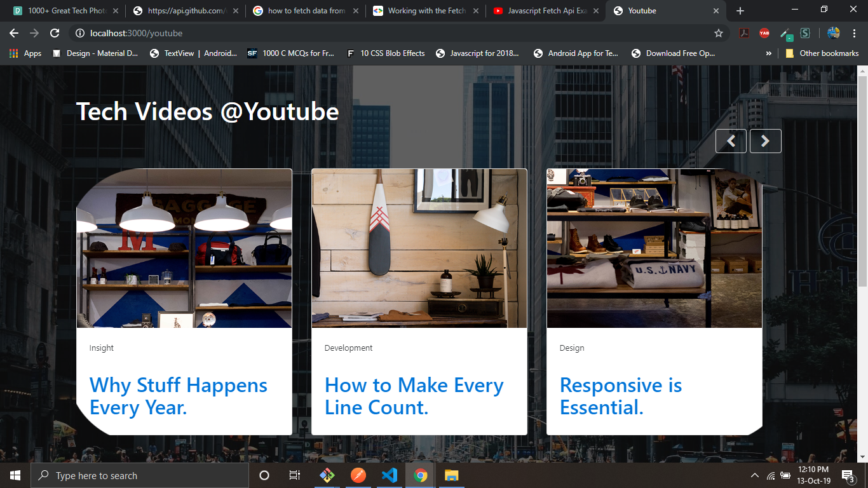The image size is (868, 488).
Task: Open File Explorer from the taskbar
Action: [451, 475]
